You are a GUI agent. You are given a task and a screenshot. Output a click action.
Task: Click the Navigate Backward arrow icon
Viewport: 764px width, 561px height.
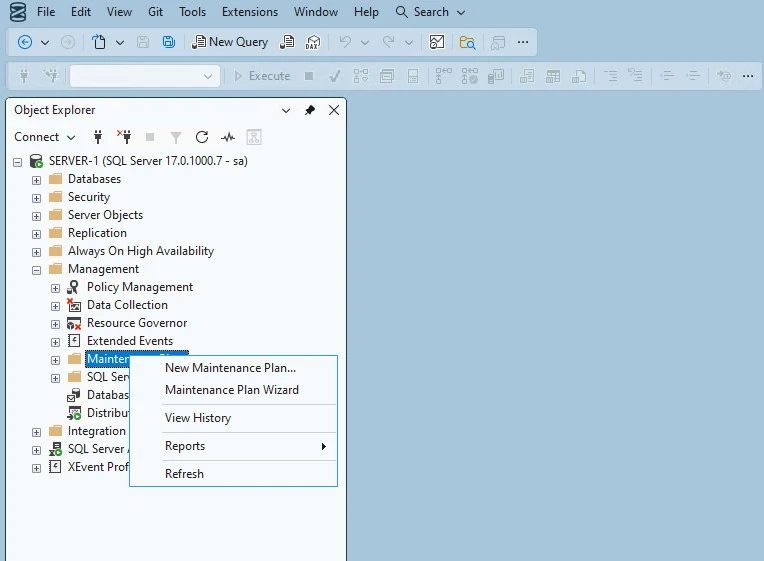tap(25, 42)
